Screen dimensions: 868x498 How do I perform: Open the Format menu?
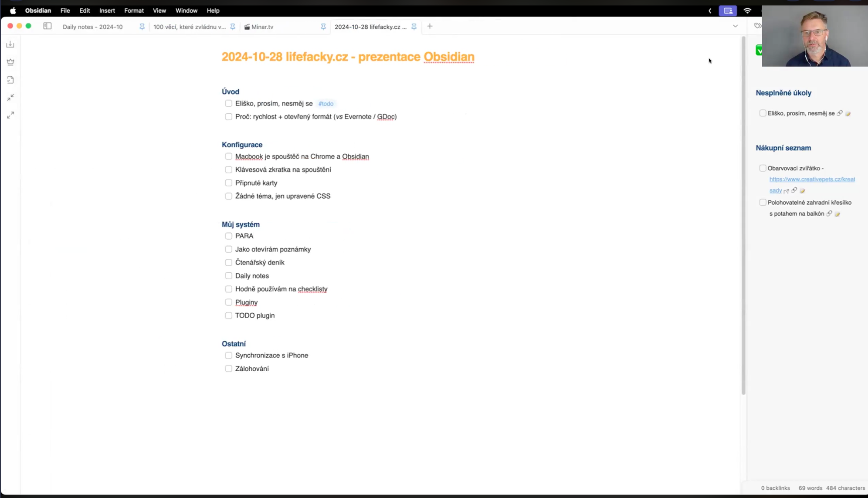pos(134,10)
